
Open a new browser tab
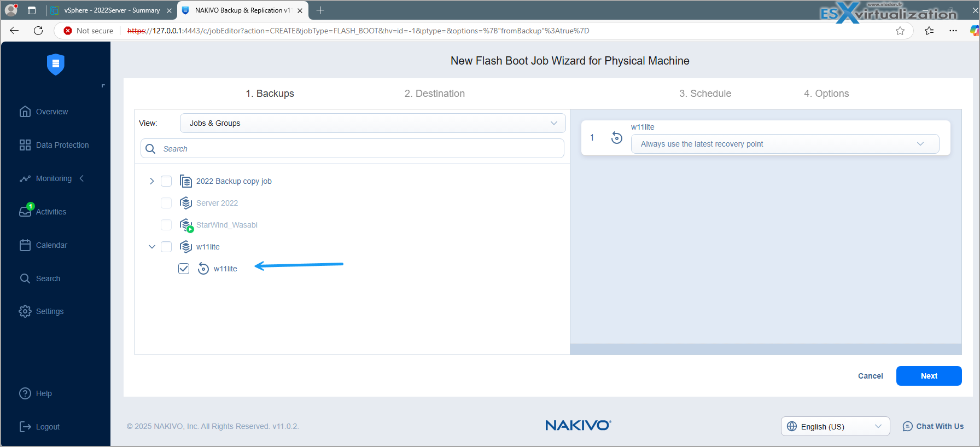320,10
